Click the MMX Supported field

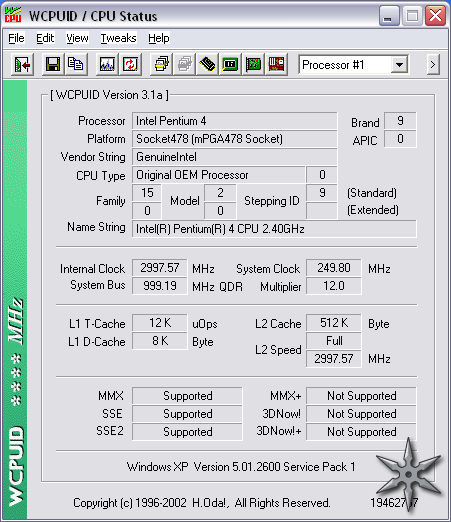[x=187, y=396]
